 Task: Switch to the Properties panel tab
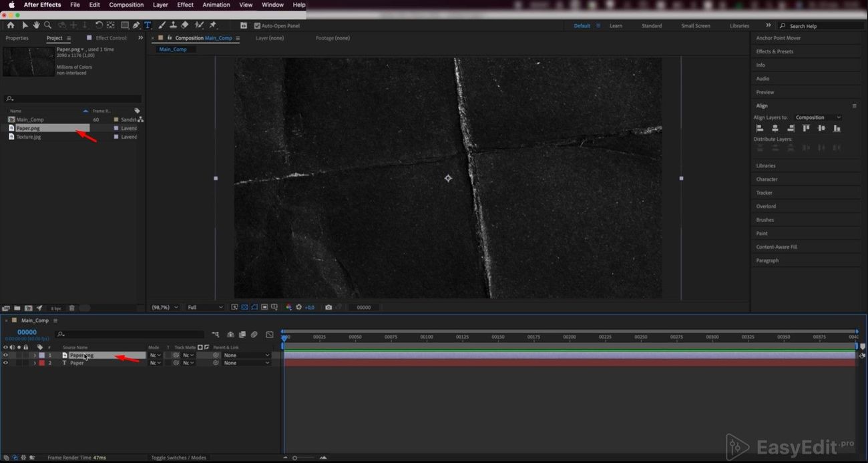coord(17,38)
